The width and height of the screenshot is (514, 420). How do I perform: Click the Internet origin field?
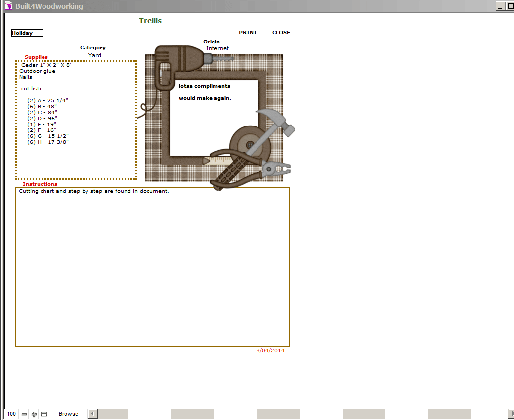click(217, 48)
